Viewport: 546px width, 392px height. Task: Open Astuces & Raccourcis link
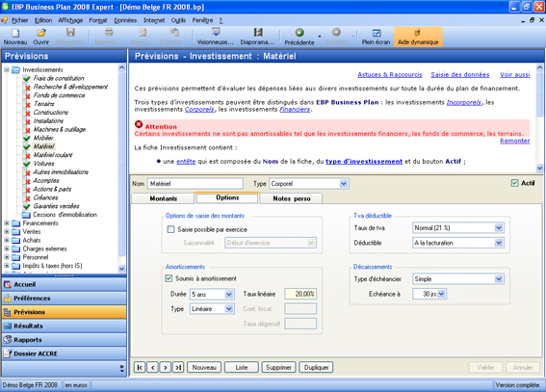click(390, 74)
